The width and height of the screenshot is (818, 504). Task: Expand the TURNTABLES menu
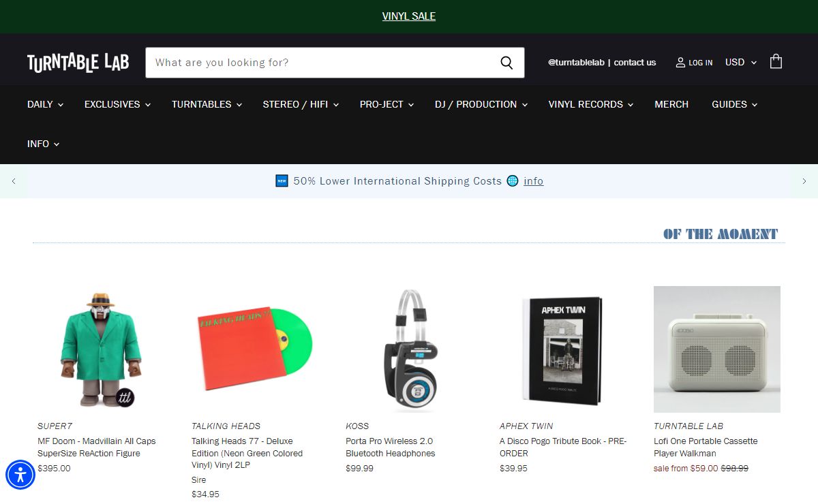point(207,104)
